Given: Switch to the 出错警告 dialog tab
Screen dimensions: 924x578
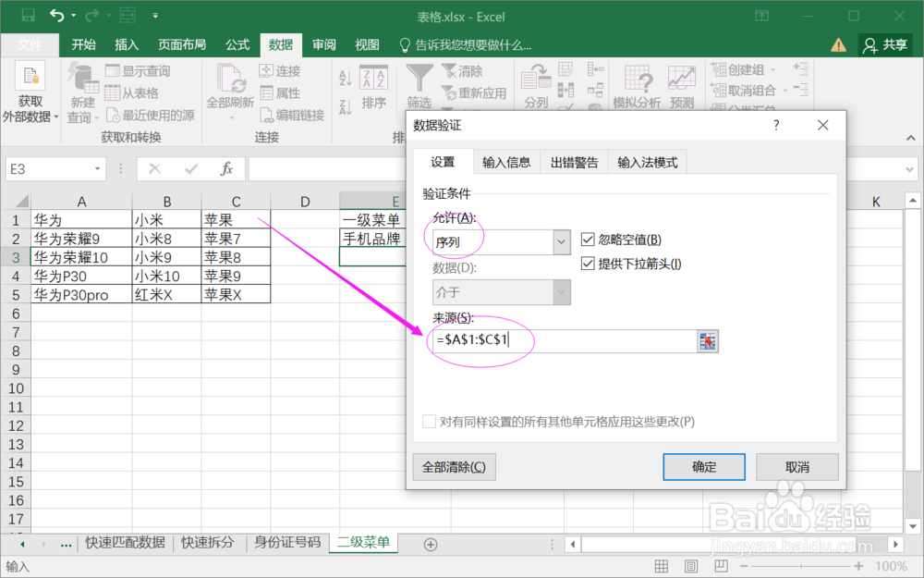Looking at the screenshot, I should click(574, 162).
